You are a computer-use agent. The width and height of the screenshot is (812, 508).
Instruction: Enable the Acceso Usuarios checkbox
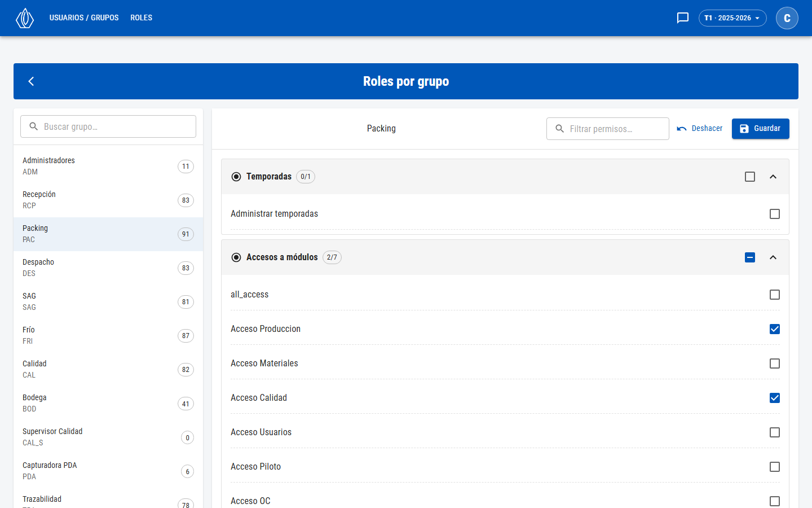click(775, 432)
